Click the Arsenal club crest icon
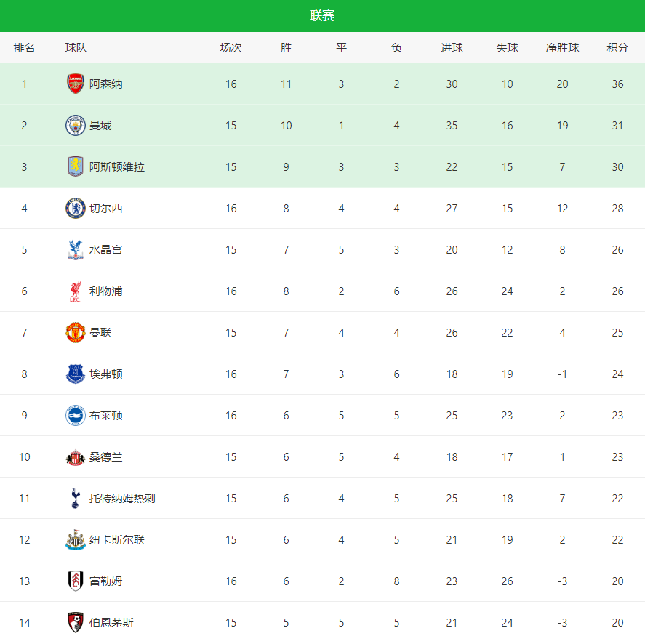 (76, 84)
